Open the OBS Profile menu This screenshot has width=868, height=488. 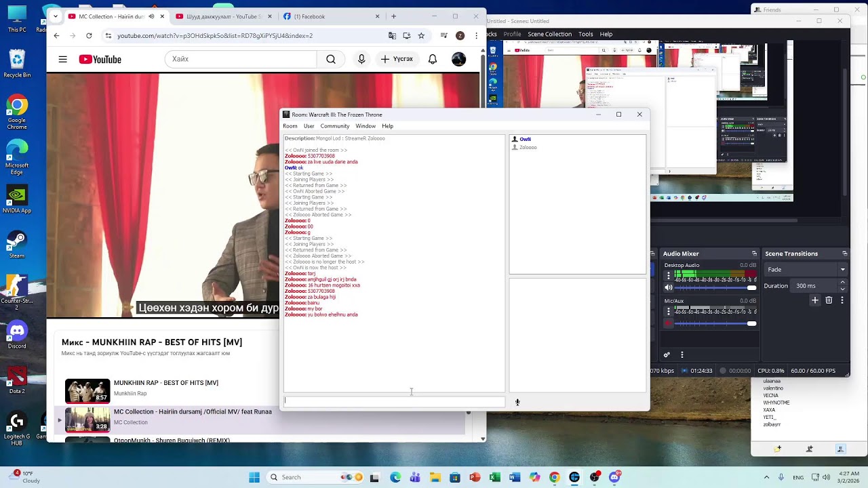512,34
